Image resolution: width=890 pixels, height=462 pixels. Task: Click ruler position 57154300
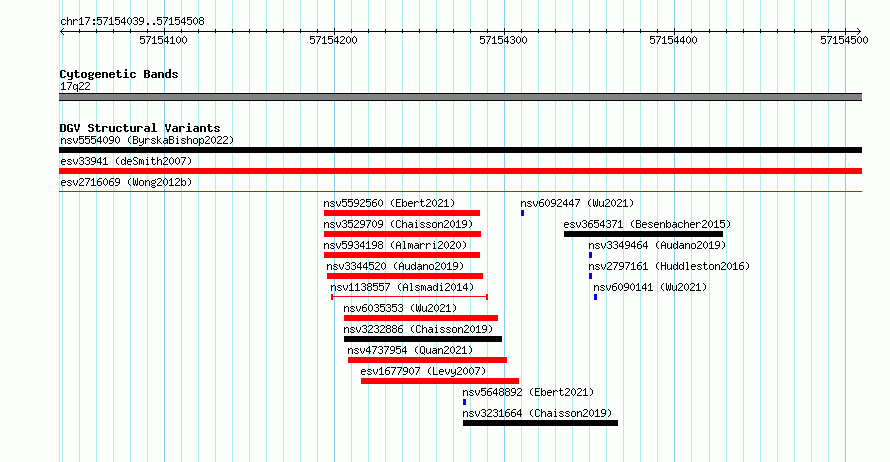(x=503, y=40)
